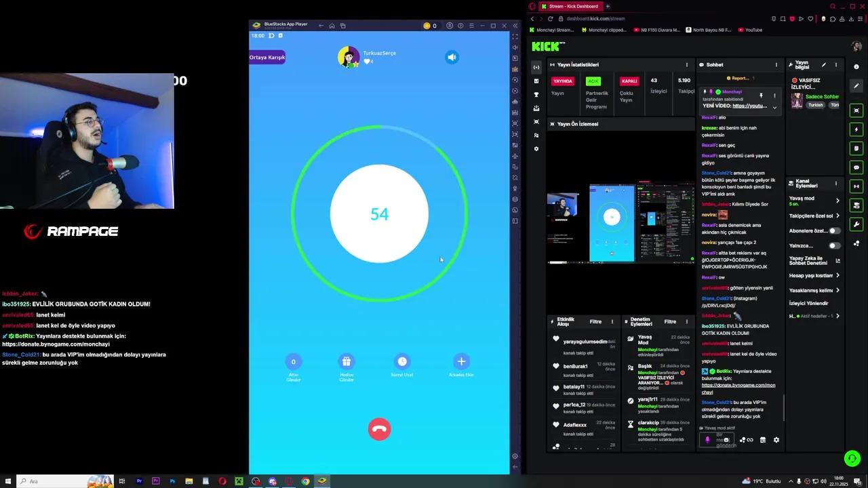
Task: Open chat shop icon beside settings
Action: [x=763, y=440]
